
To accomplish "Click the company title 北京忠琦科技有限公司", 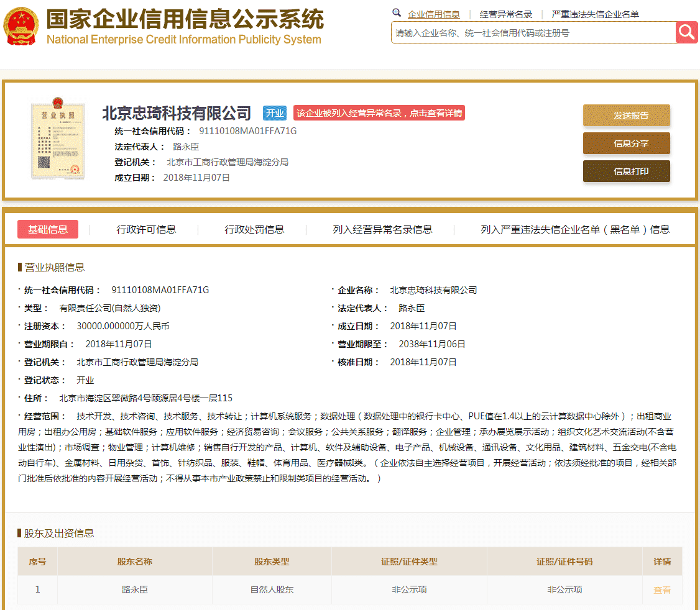I will (x=177, y=113).
